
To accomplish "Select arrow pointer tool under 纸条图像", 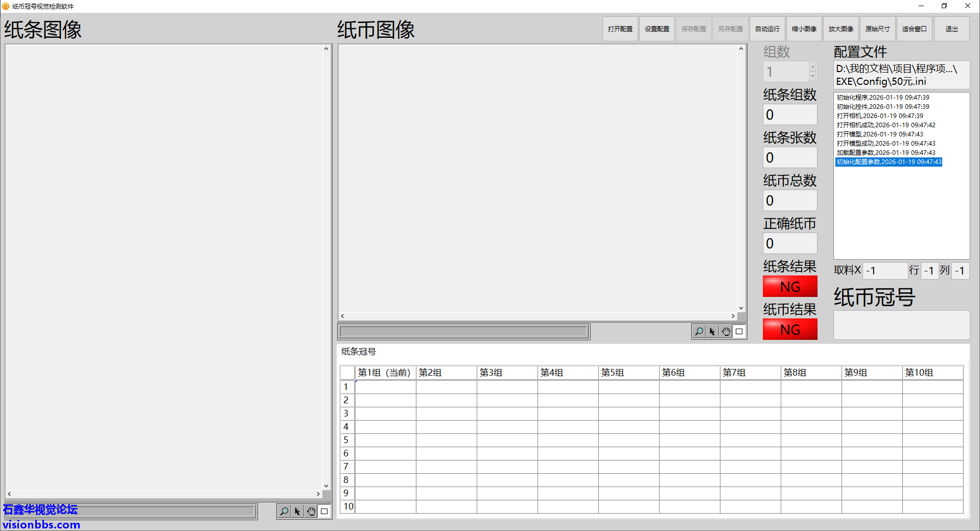I will click(297, 511).
